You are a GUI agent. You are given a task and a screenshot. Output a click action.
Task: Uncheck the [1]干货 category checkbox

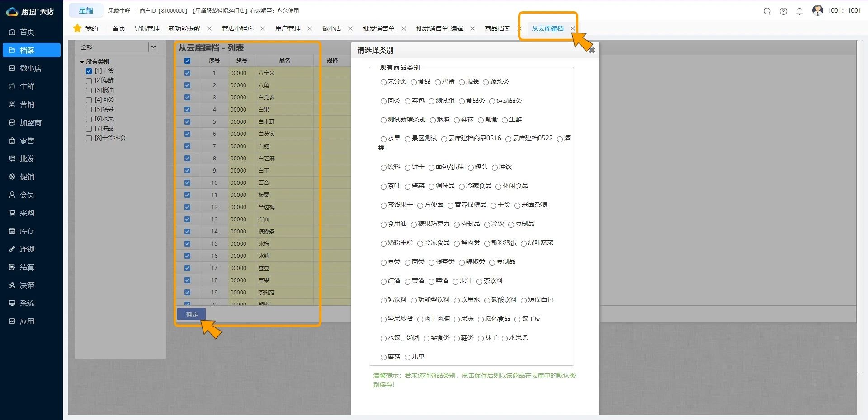pos(89,70)
